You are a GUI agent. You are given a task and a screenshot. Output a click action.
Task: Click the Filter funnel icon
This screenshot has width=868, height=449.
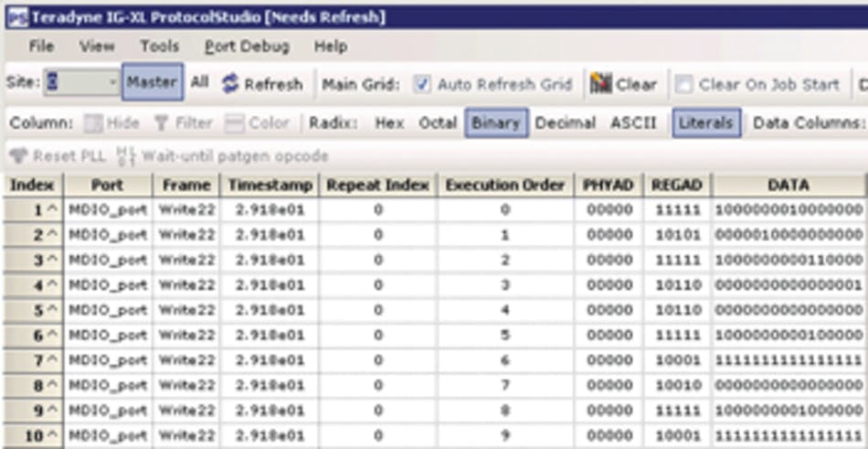pyautogui.click(x=161, y=123)
